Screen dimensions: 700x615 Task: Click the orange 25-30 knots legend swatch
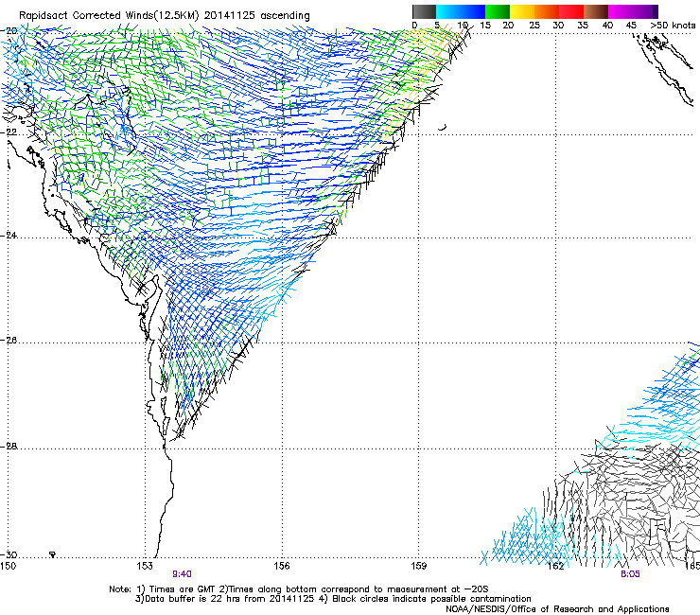coord(547,11)
